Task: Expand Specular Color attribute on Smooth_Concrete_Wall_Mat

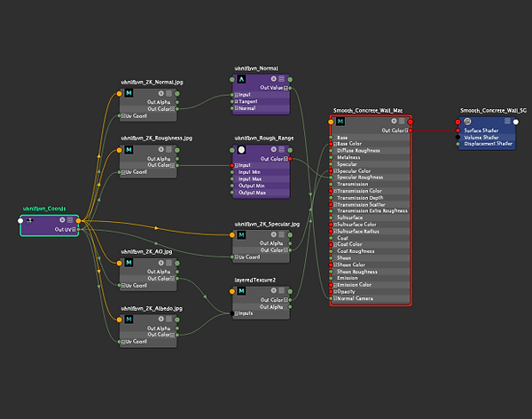Action: (335, 171)
